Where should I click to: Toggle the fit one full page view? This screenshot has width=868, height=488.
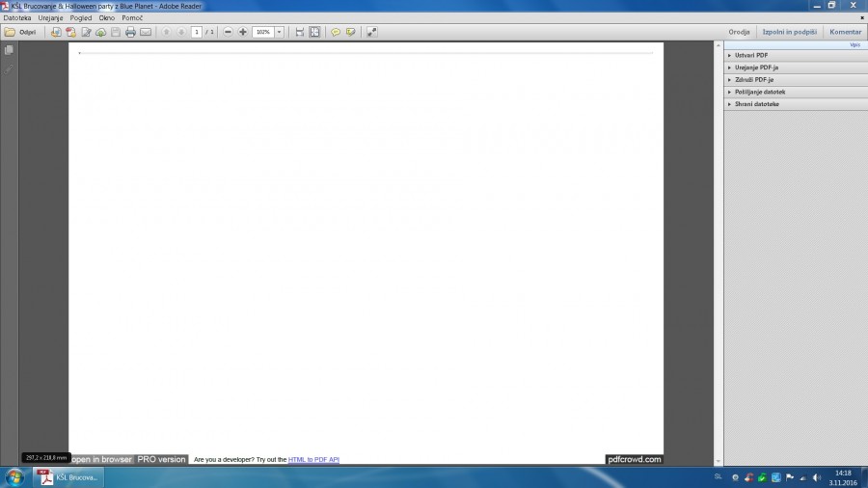coord(314,32)
